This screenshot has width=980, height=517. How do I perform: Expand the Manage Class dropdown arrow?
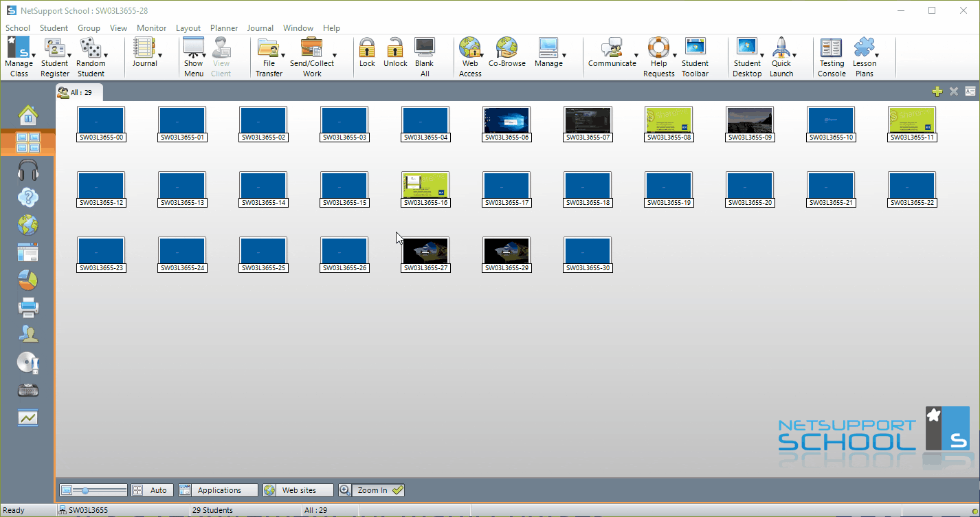click(32, 55)
